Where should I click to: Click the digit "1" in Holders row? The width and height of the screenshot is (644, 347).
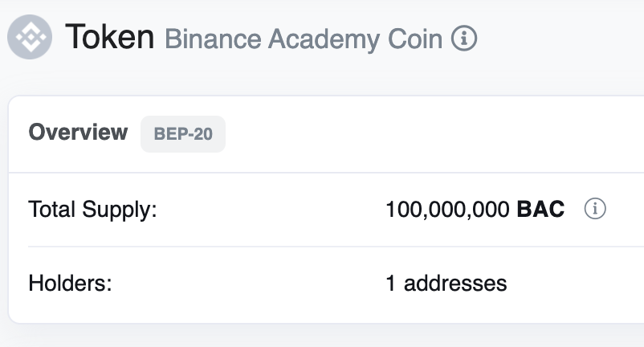pos(391,283)
